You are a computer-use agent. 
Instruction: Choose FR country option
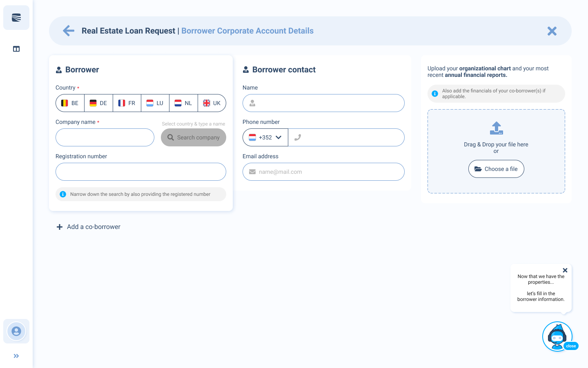tap(127, 103)
